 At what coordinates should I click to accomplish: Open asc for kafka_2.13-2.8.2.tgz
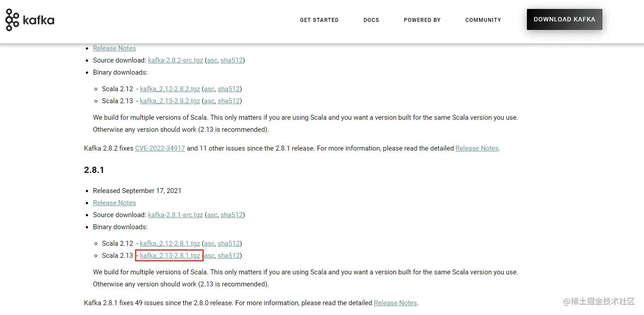tap(209, 101)
